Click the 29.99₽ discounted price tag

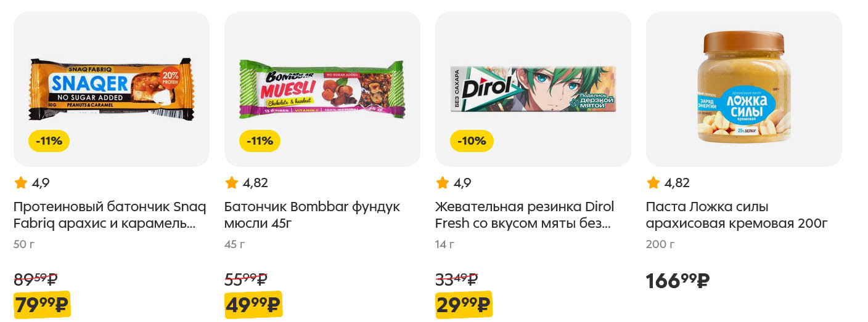pos(463,305)
